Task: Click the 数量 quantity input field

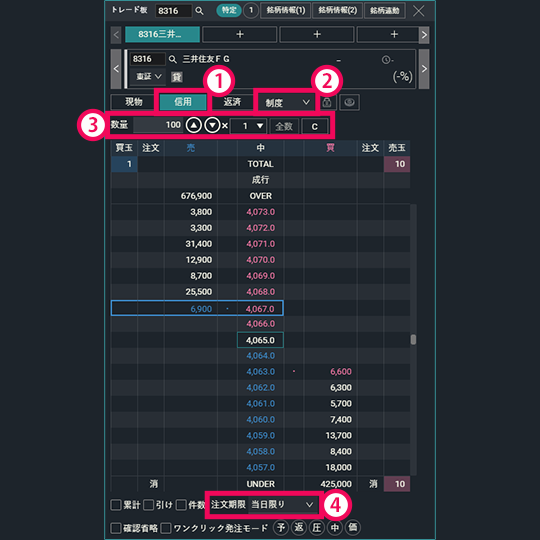Action: [x=158, y=125]
